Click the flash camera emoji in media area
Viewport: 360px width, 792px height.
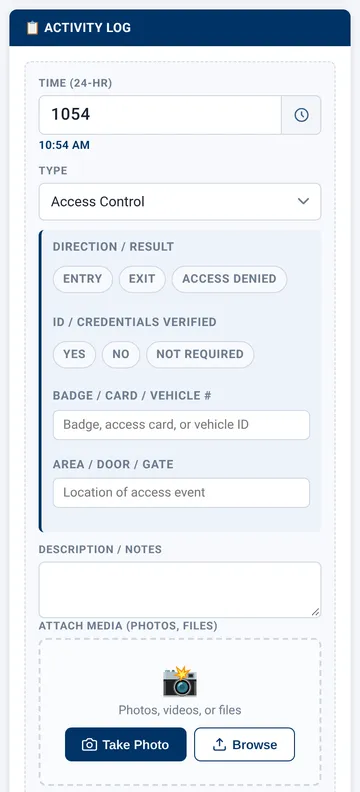point(180,681)
